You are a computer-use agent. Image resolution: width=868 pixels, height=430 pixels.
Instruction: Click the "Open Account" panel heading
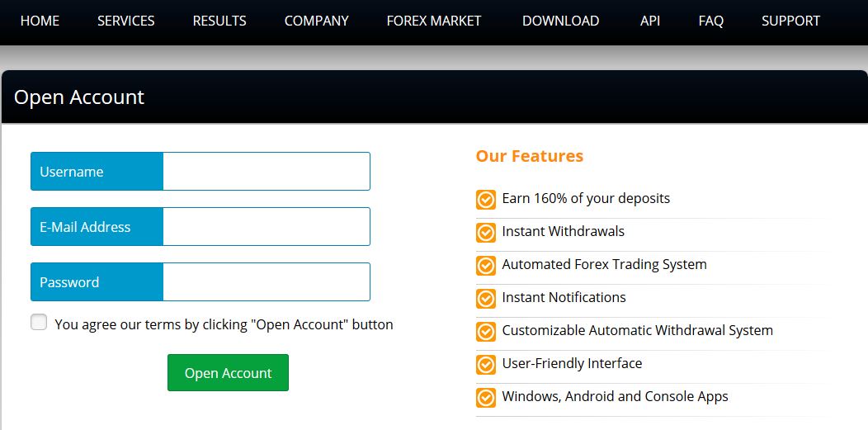point(79,97)
